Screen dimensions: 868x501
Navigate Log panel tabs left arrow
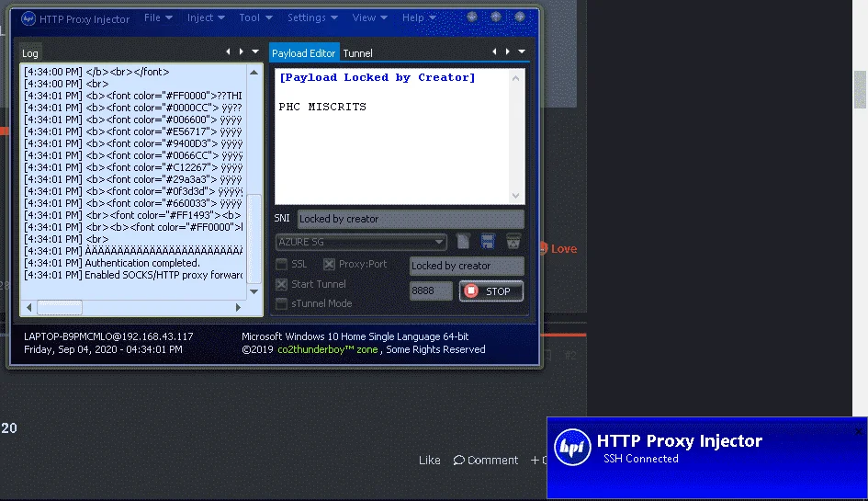[x=228, y=51]
